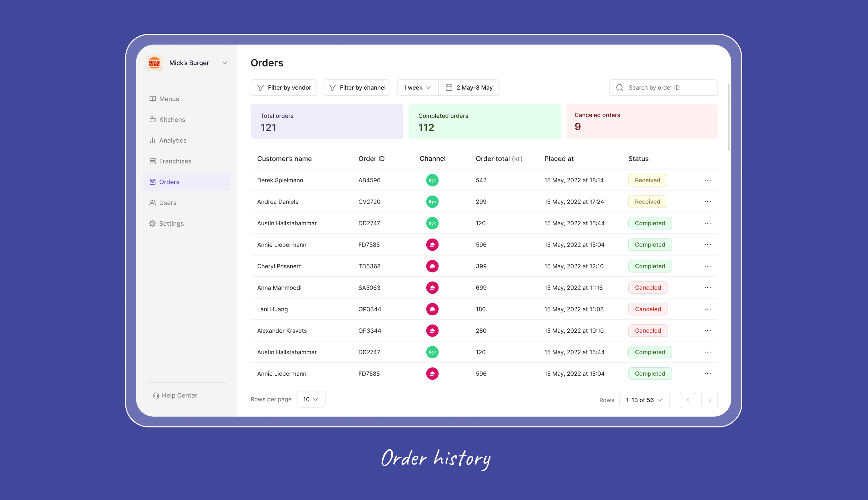Open the Users page
Viewport: 868px width, 500px height.
click(x=186, y=203)
